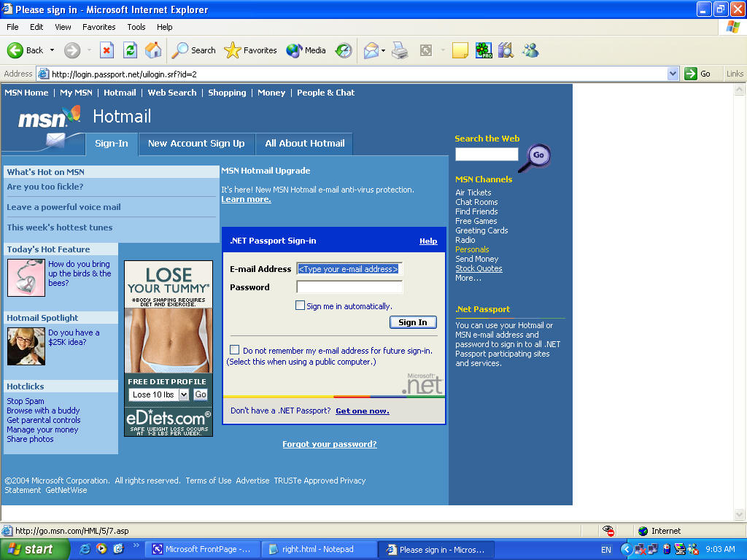Click the pop-up blocked icon in status bar
Image resolution: width=747 pixels, height=560 pixels.
608,531
